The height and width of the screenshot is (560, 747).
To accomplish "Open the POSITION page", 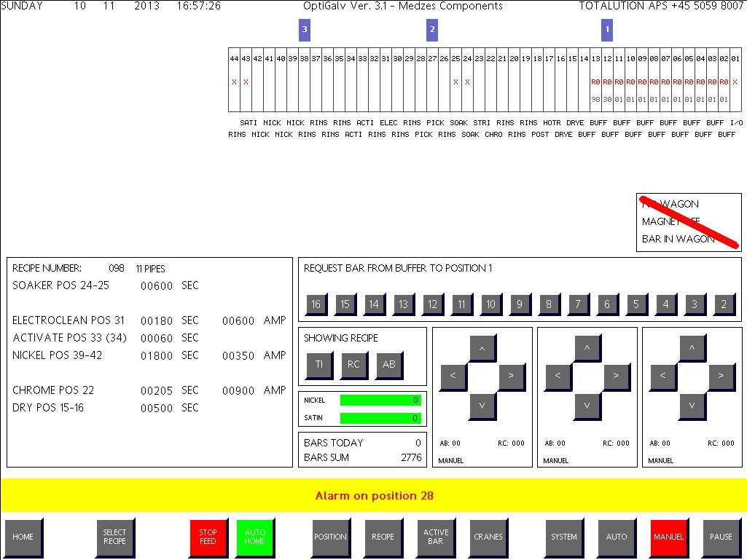I will pos(331,537).
